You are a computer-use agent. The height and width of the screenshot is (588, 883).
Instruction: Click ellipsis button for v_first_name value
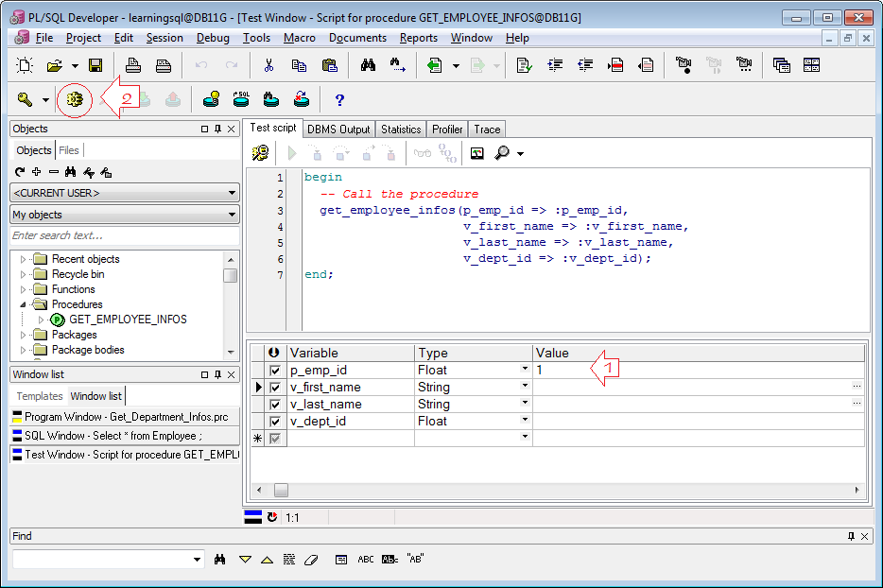pos(857,387)
